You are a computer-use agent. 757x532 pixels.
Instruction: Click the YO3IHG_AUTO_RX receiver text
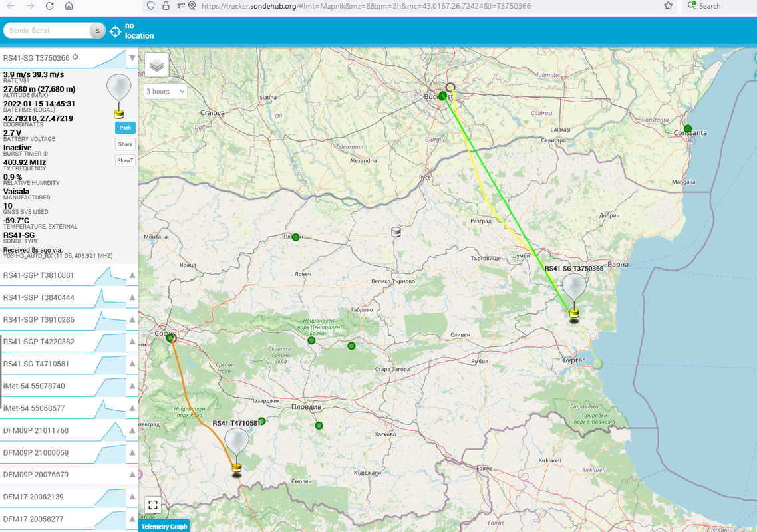point(58,256)
